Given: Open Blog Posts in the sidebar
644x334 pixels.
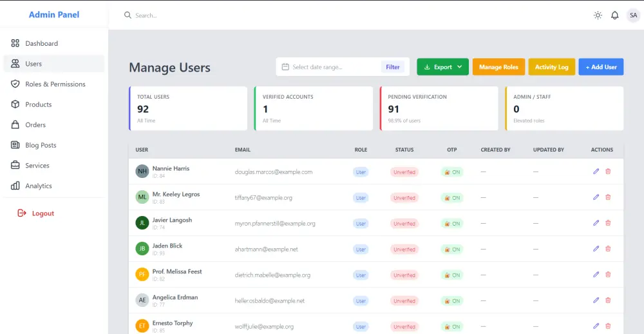Looking at the screenshot, I should (54, 145).
